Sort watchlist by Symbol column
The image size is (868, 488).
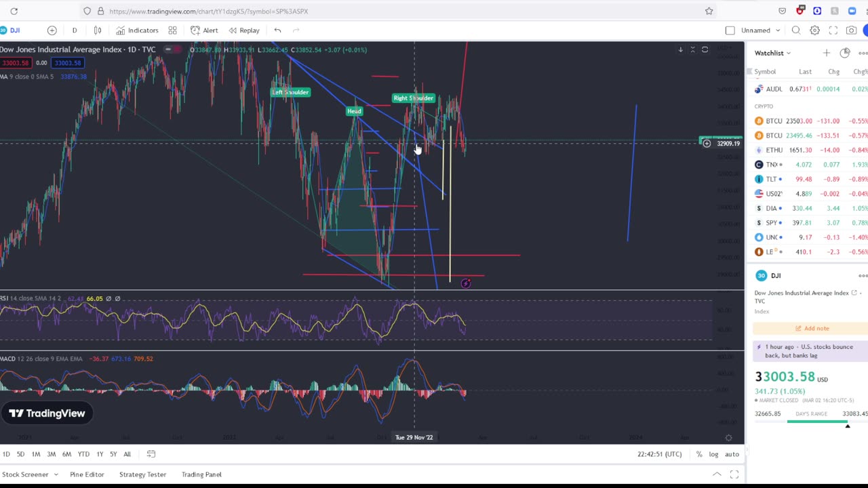coord(765,72)
